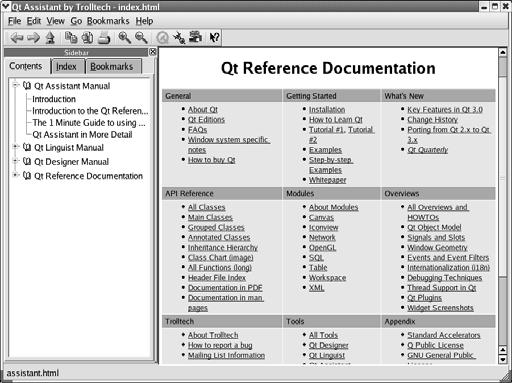512x383 pixels.
Task: Expand the Qt Reference Documentation tree node
Action: point(15,175)
